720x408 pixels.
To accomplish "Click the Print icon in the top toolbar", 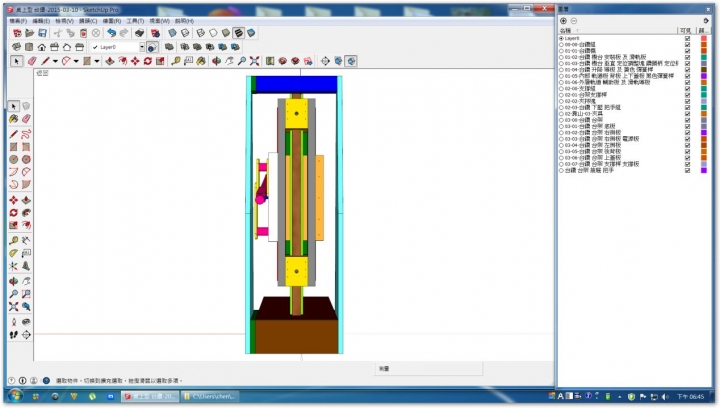I will [140, 33].
